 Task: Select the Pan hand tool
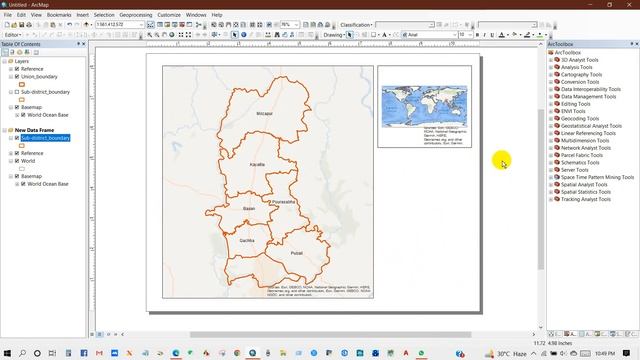point(164,35)
